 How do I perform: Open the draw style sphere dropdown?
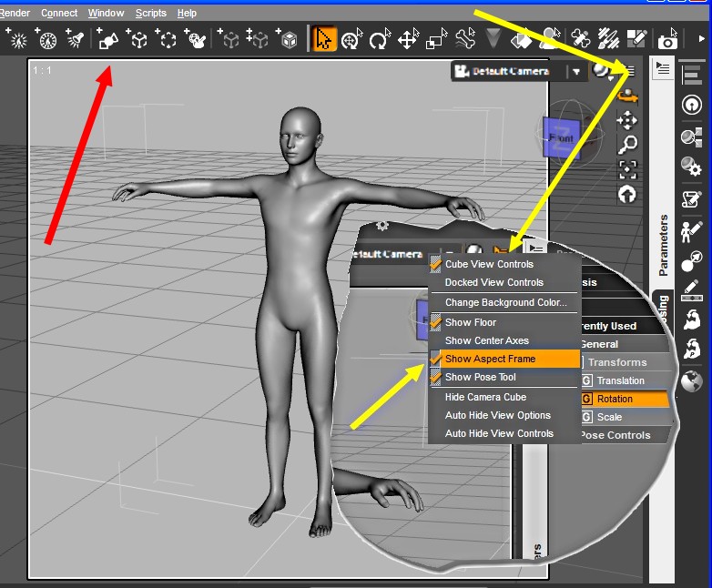[x=603, y=72]
